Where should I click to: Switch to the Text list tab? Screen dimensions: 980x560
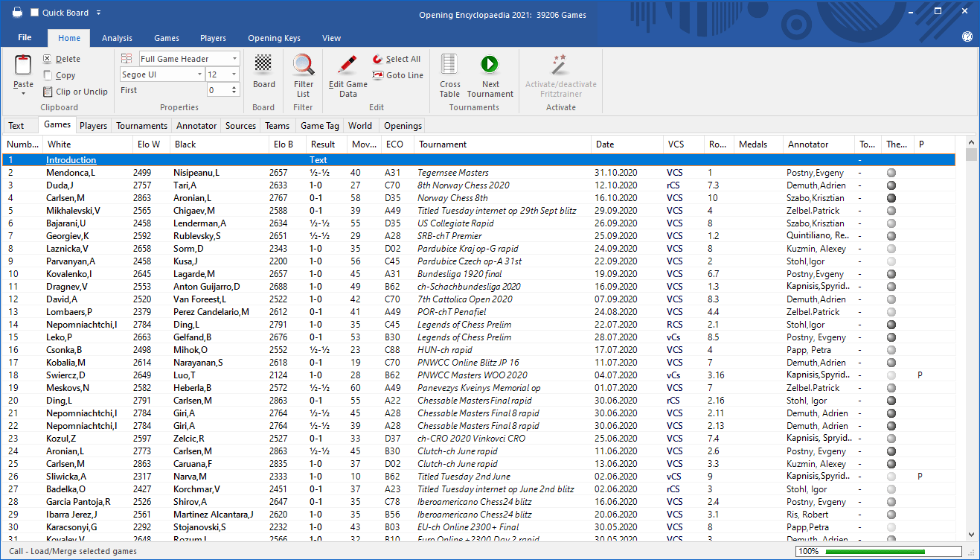click(x=16, y=126)
